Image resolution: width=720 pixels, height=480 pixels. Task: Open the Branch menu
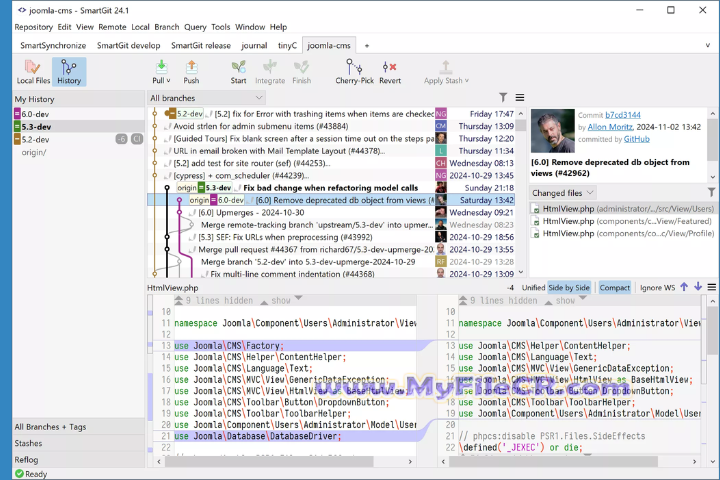pyautogui.click(x=167, y=27)
